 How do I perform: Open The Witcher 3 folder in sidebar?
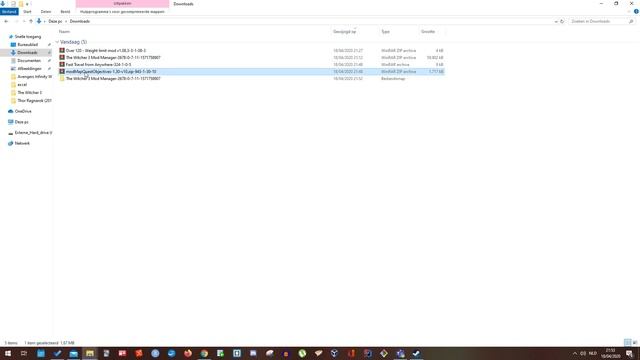tap(29, 93)
